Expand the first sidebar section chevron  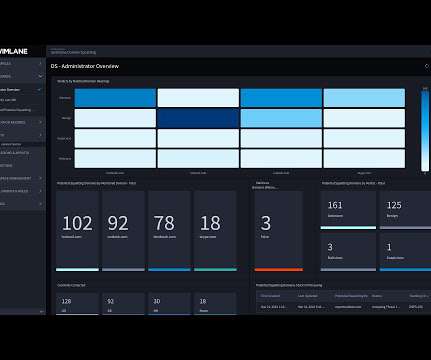tap(41, 63)
